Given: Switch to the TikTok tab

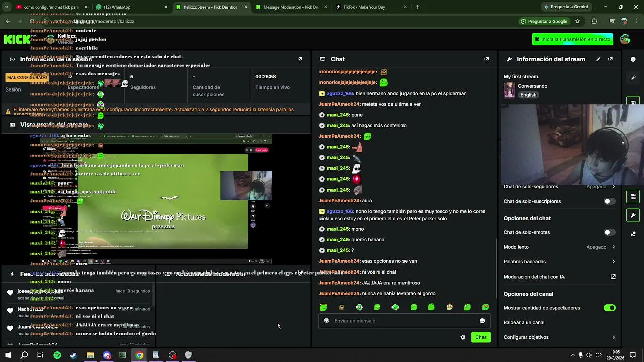Looking at the screenshot, I should pyautogui.click(x=371, y=7).
